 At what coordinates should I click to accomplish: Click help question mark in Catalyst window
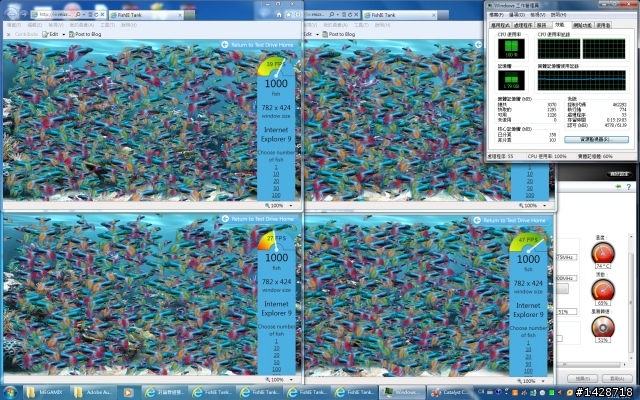[628, 187]
